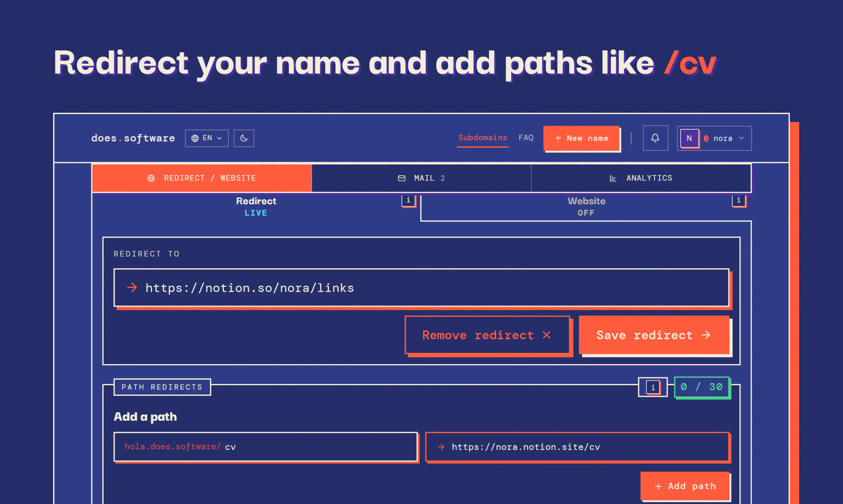Image resolution: width=843 pixels, height=504 pixels.
Task: Open the EN language dropdown
Action: tap(207, 138)
